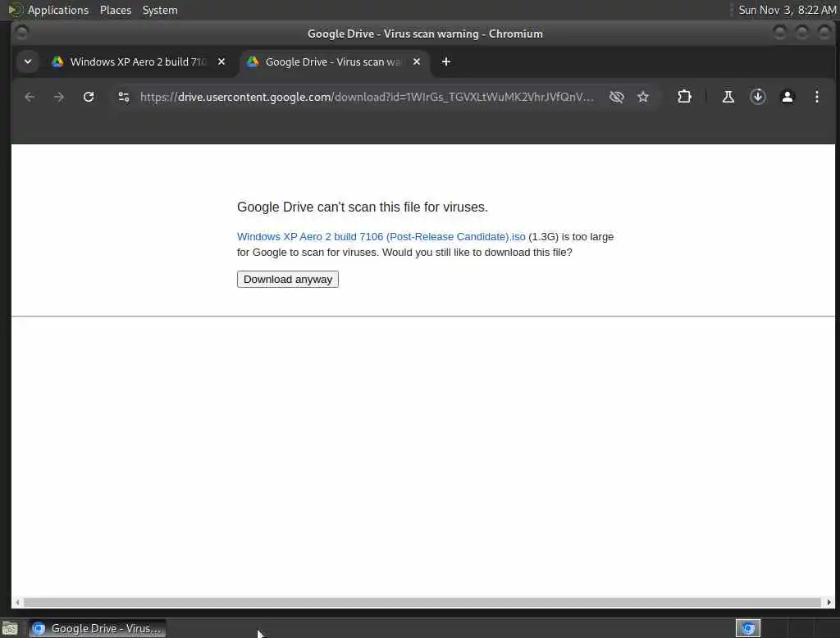Select the Google Drive Virus scan warning tab

pyautogui.click(x=333, y=62)
